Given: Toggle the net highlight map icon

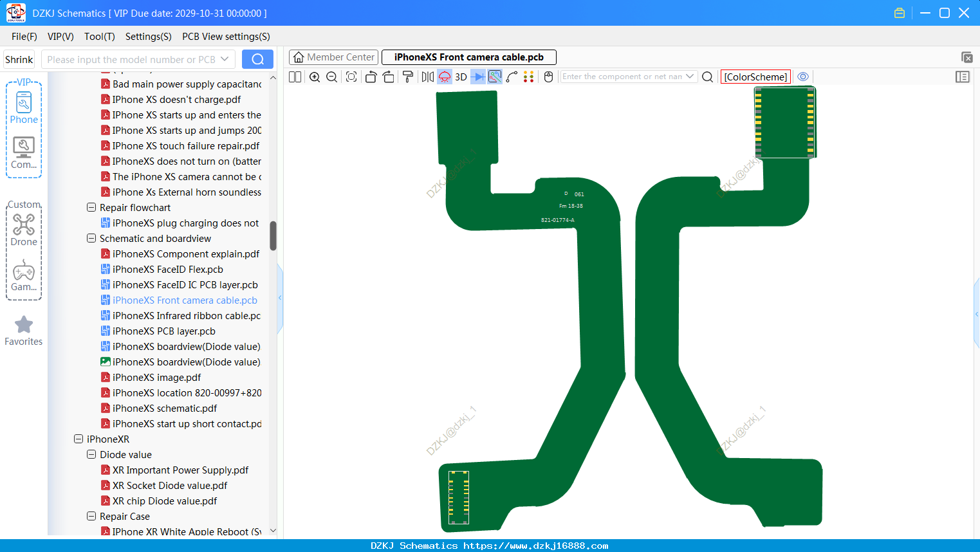Looking at the screenshot, I should 495,77.
